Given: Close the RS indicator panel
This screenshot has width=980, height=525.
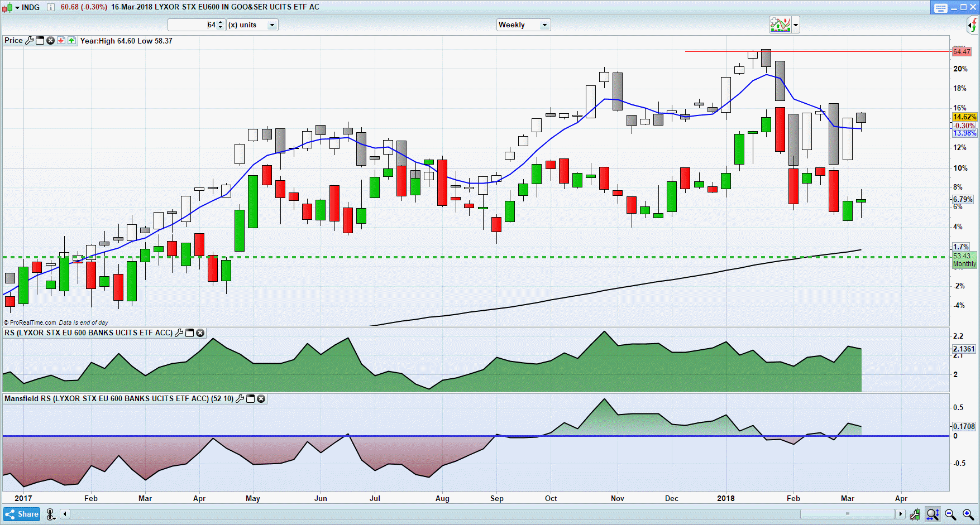Looking at the screenshot, I should pyautogui.click(x=200, y=333).
